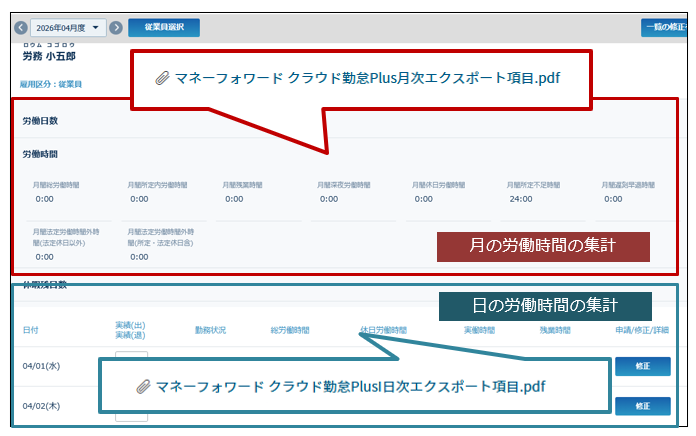Open マネーフォワード クラウド勤怠Plus月次エクスポート項目.pdf link
The height and width of the screenshot is (436, 696).
tap(368, 78)
